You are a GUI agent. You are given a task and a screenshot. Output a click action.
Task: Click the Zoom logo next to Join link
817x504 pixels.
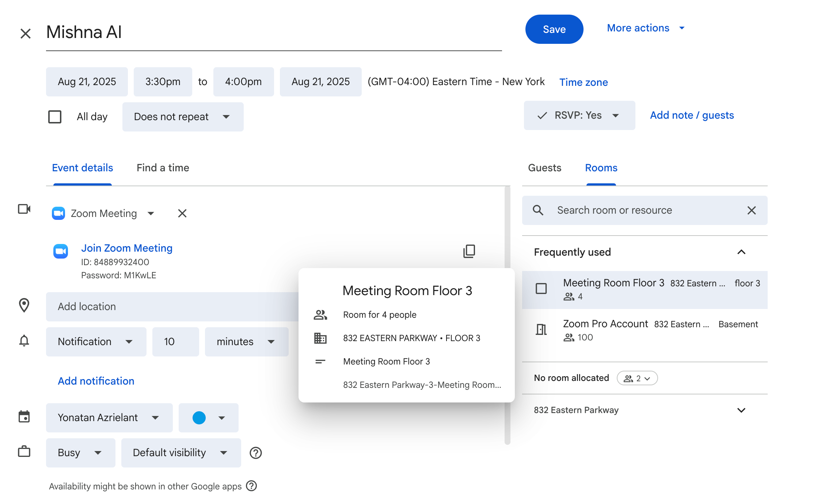(x=61, y=251)
